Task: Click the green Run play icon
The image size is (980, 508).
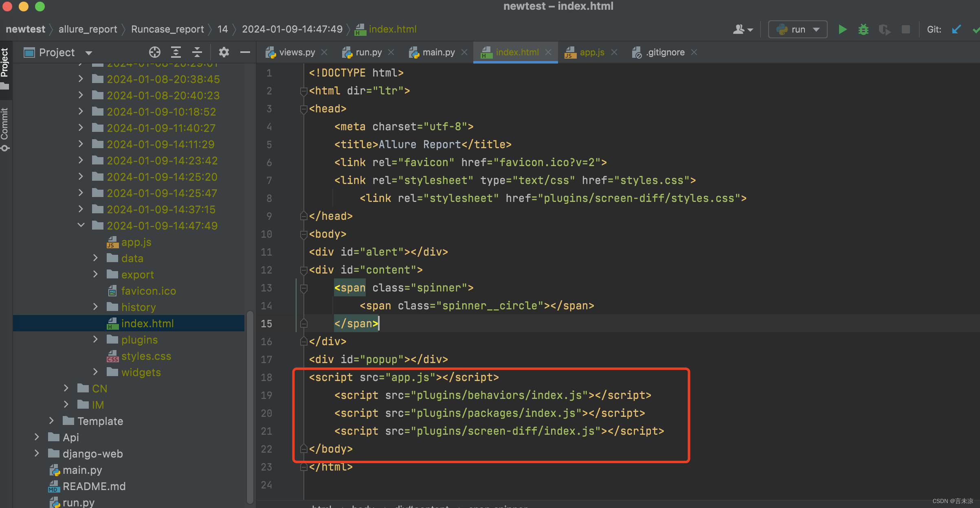Action: point(842,29)
